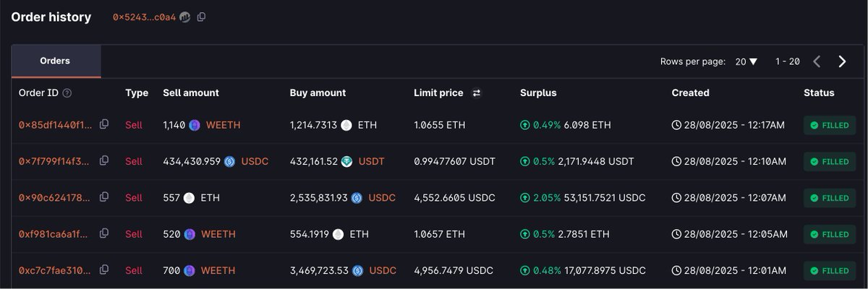Open the Rows per page dropdown
This screenshot has width=868, height=289.
[746, 62]
